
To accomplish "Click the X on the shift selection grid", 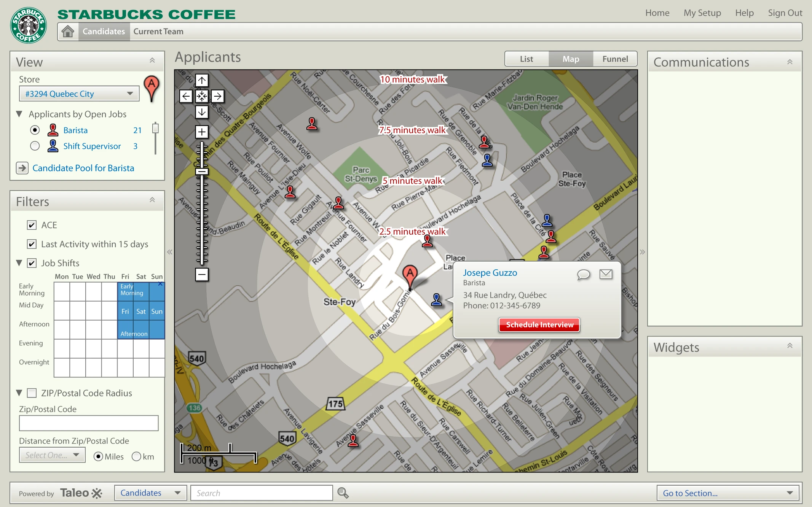I will pos(160,284).
